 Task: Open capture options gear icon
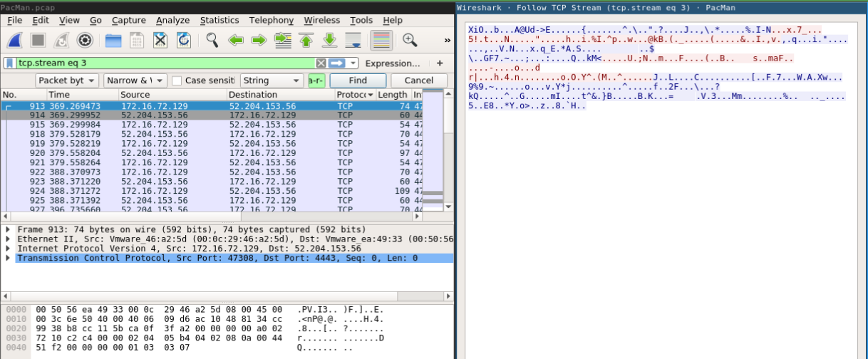pyautogui.click(x=85, y=40)
